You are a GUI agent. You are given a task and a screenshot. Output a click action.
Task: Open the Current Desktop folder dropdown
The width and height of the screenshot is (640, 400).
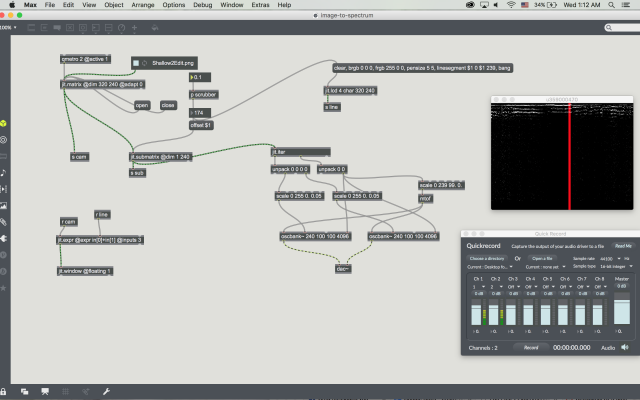tap(490, 267)
